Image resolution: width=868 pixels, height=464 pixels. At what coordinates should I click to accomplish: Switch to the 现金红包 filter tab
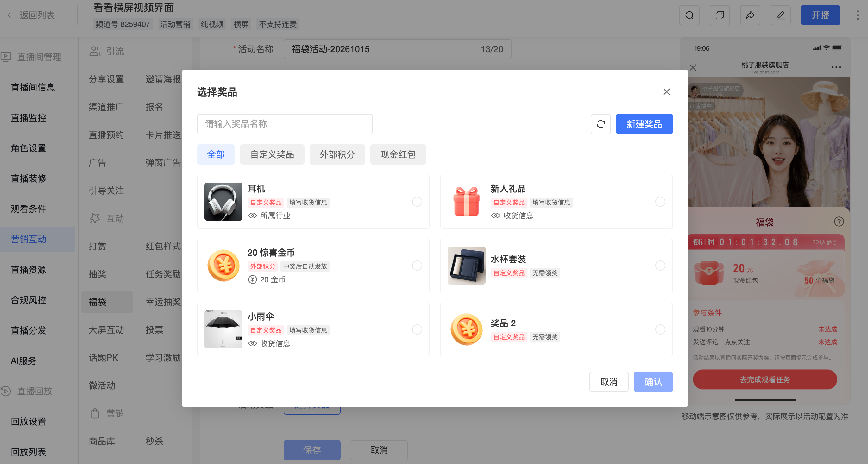398,154
